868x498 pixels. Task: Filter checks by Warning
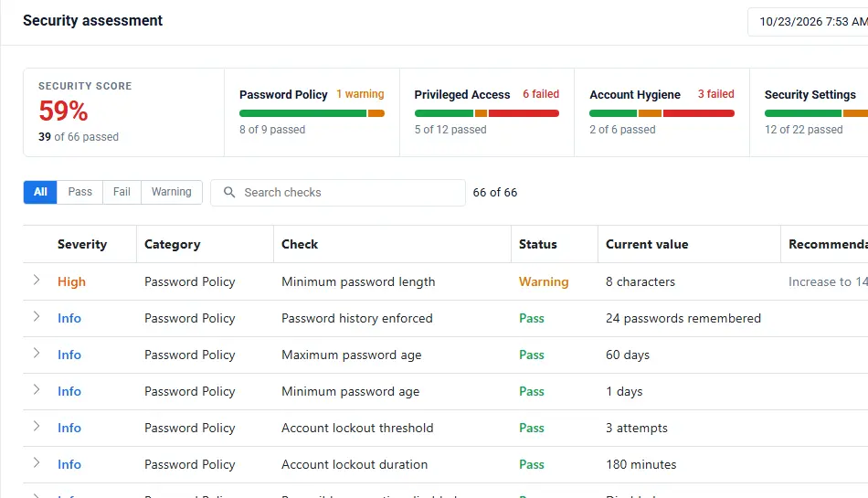pos(172,192)
